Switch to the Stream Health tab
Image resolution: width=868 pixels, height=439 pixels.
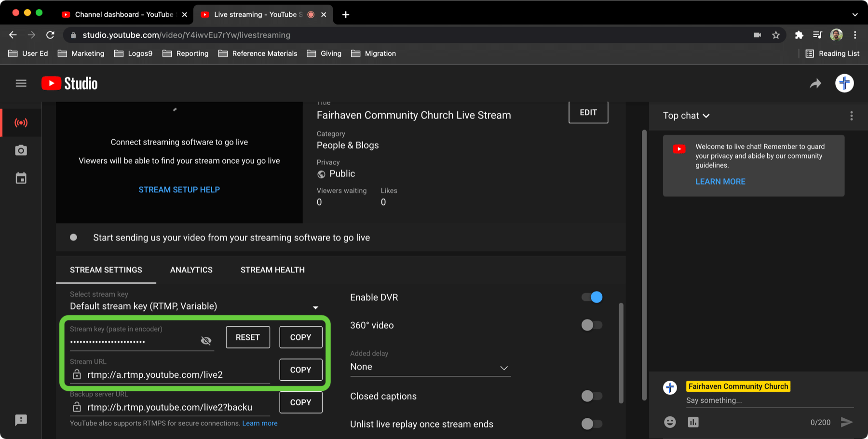pyautogui.click(x=272, y=270)
